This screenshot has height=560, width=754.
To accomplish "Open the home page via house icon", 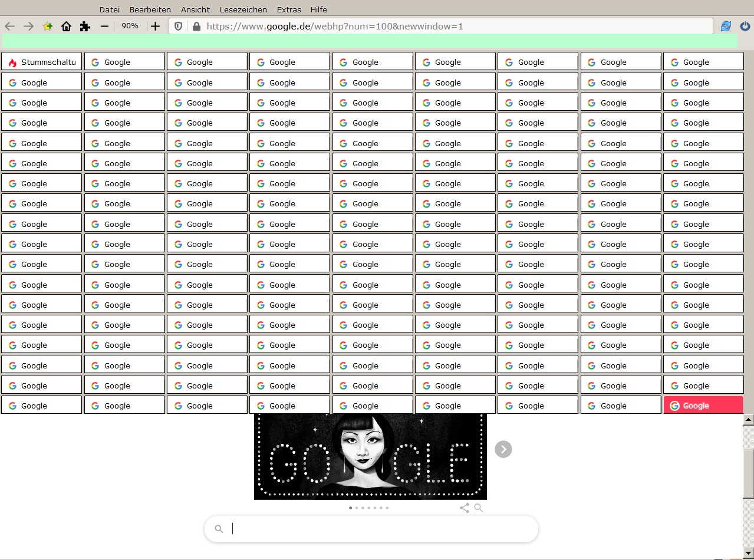I will click(x=67, y=26).
